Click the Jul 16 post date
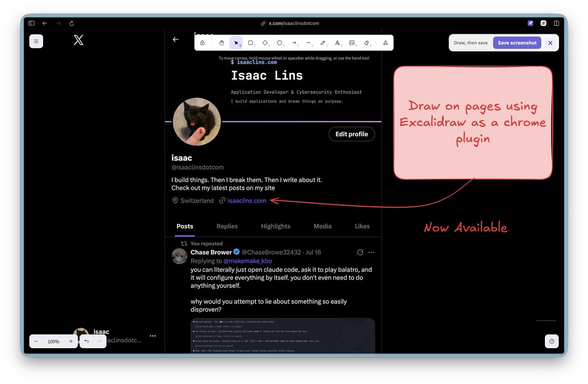The height and width of the screenshot is (384, 588). (313, 252)
